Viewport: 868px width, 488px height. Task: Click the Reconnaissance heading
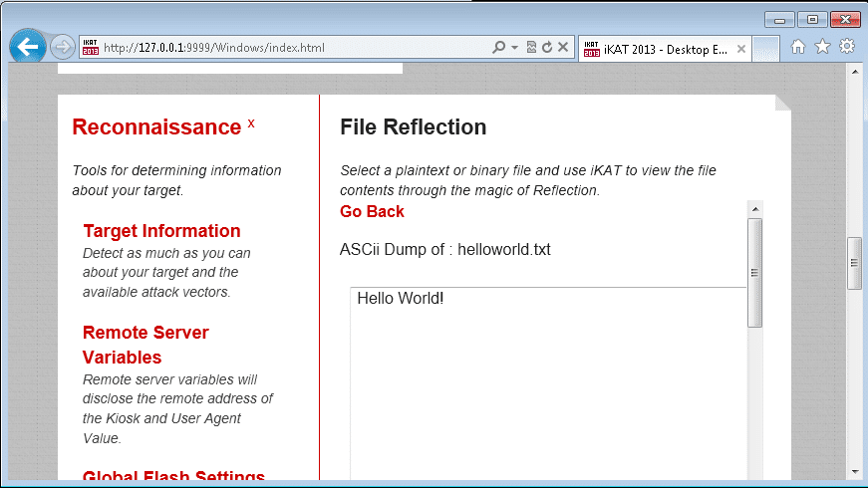[x=156, y=127]
